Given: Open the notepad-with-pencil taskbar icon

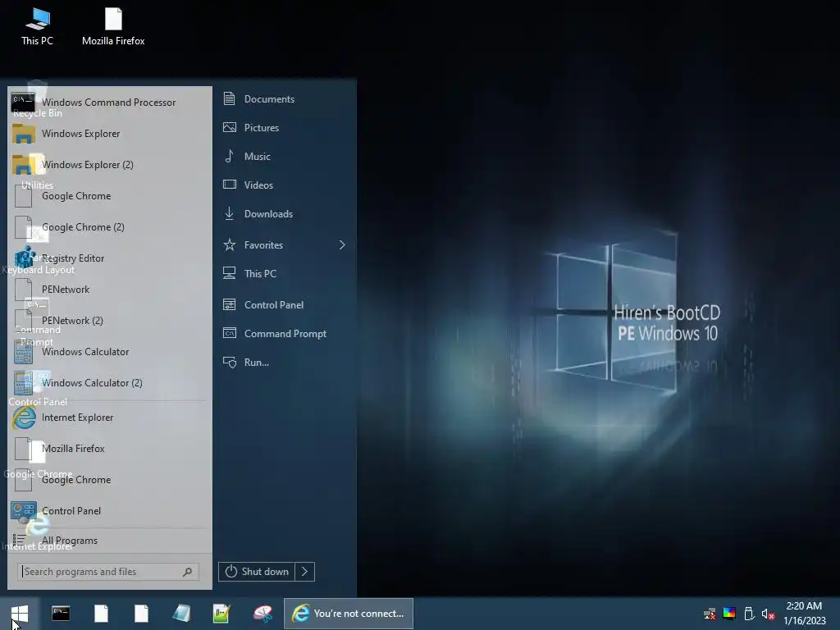Looking at the screenshot, I should pyautogui.click(x=221, y=614).
